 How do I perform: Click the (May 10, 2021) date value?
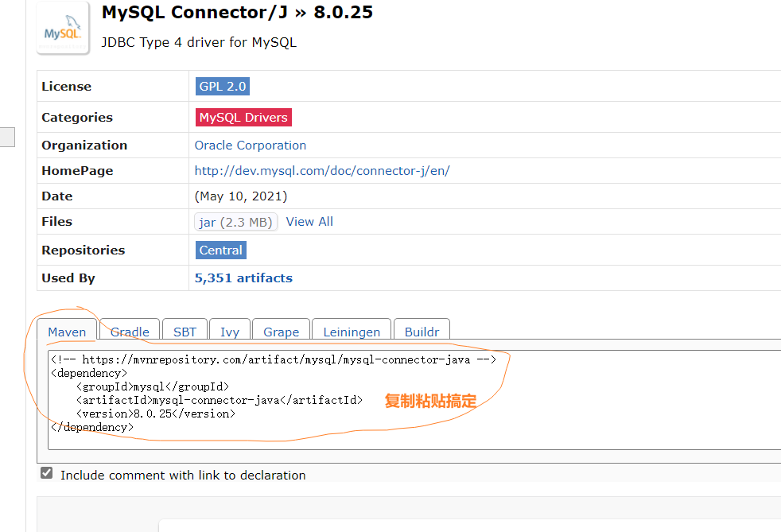tap(241, 196)
